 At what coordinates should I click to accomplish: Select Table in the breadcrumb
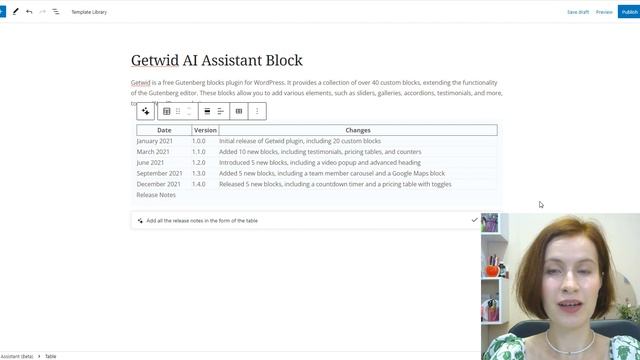51,356
